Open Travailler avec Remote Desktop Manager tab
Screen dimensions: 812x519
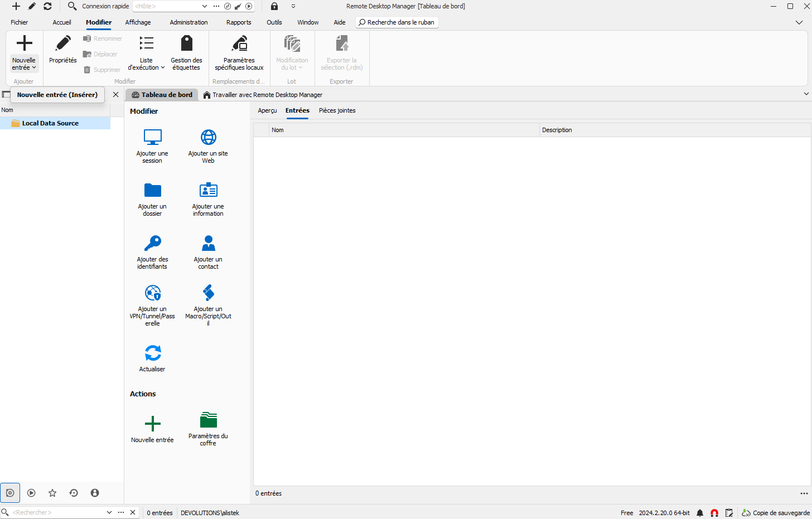(263, 95)
